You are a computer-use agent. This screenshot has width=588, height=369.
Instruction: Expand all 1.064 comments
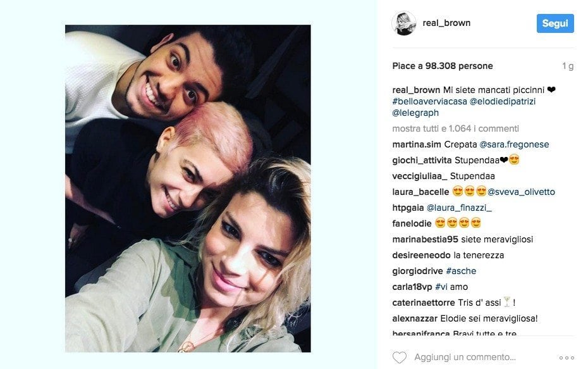click(456, 128)
